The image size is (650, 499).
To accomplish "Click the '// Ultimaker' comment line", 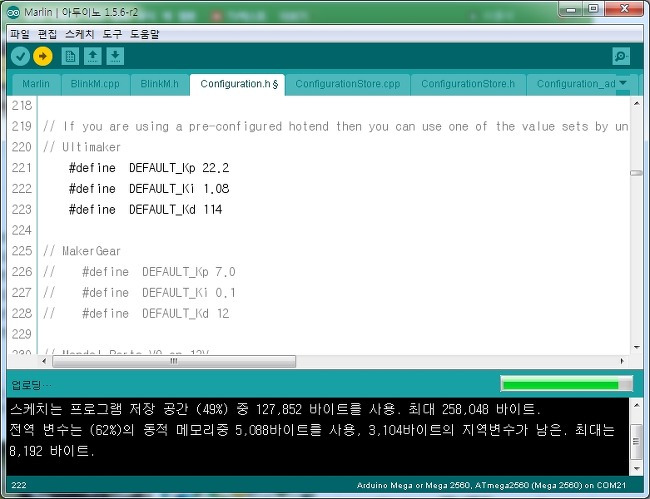I will 82,147.
